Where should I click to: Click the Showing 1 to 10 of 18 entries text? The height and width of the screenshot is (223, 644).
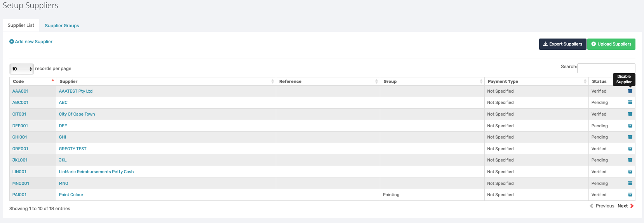click(x=40, y=209)
